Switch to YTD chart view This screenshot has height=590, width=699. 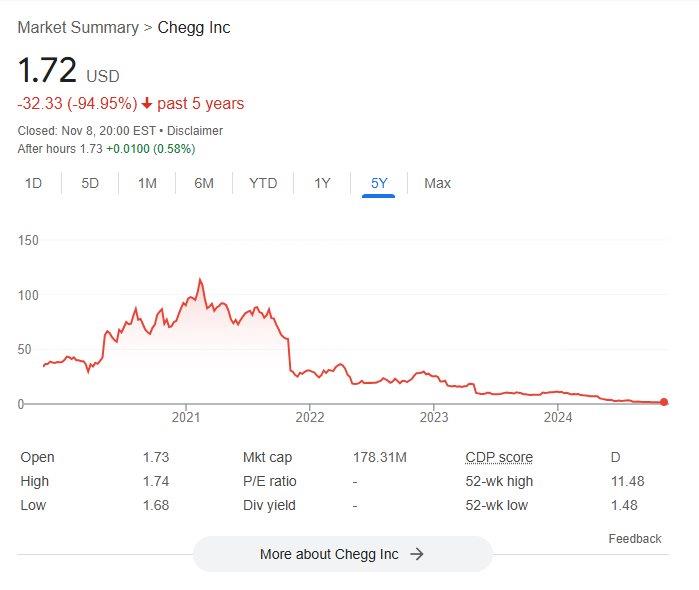tap(263, 183)
